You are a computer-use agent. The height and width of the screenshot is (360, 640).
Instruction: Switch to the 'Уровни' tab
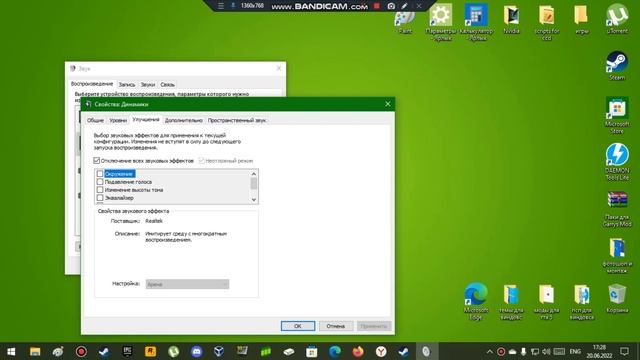(118, 120)
